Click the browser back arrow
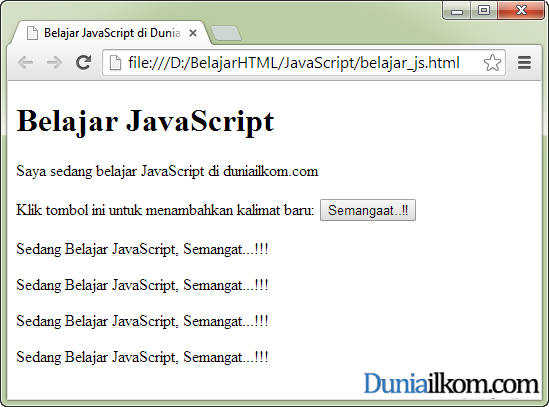Viewport: 549px width, 407px height. coord(25,63)
